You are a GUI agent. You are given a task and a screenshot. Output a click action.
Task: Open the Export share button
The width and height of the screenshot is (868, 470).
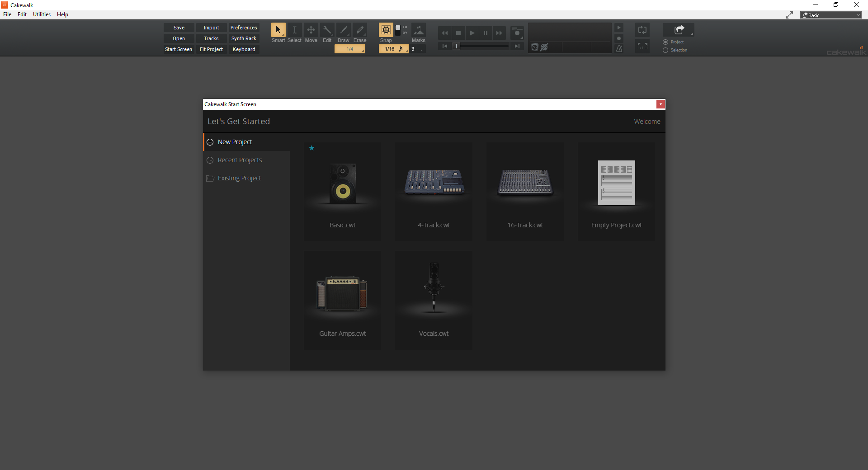click(x=678, y=30)
